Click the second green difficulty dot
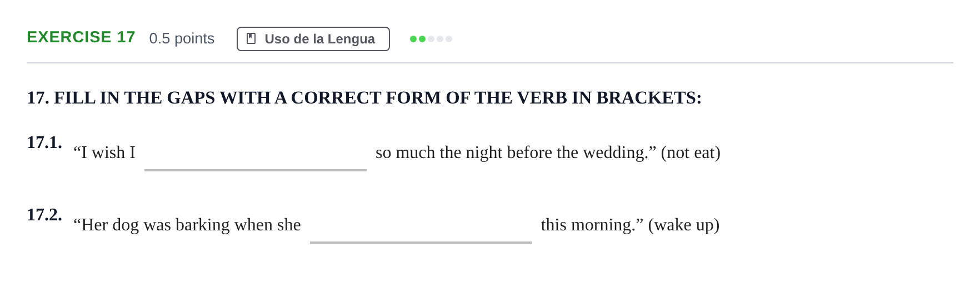980x286 pixels. pyautogui.click(x=422, y=39)
